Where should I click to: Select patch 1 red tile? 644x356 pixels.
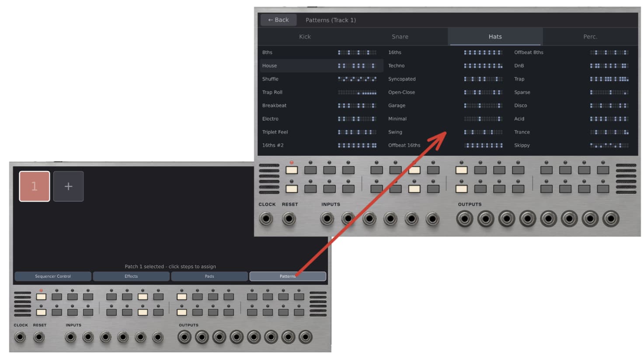34,186
